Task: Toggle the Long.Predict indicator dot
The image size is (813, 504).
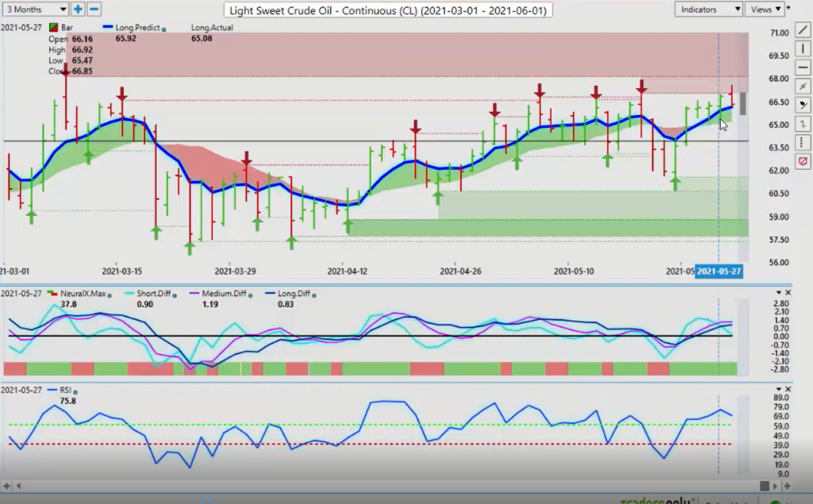Action: (164, 28)
